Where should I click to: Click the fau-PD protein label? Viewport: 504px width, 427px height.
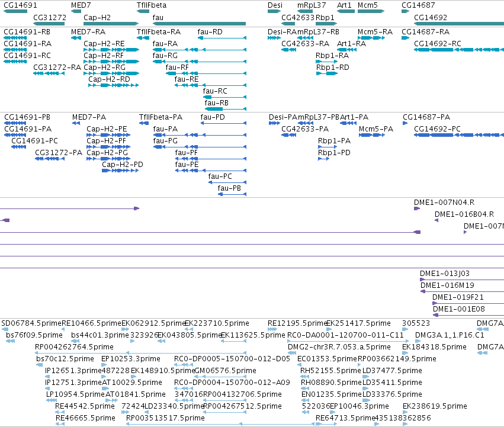coord(213,117)
